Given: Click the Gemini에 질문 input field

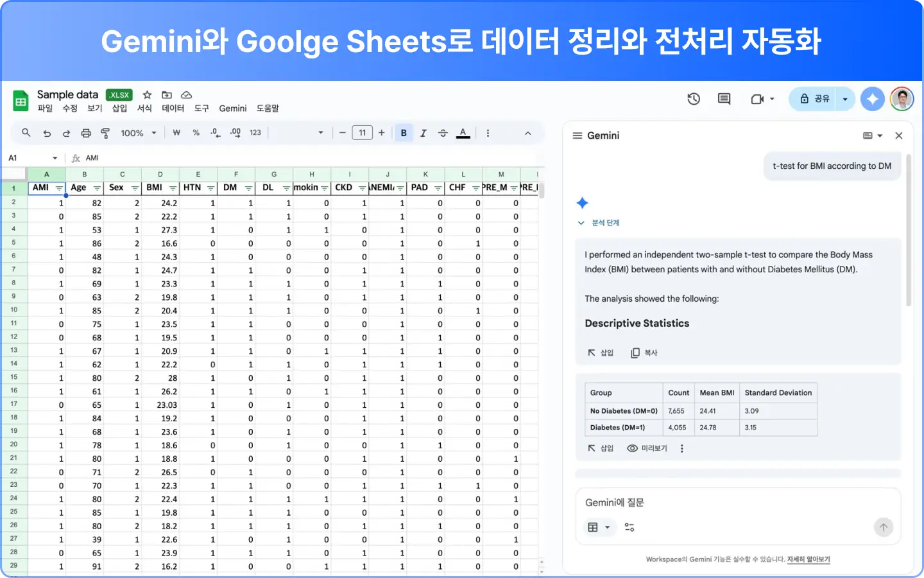Looking at the screenshot, I should [x=738, y=502].
